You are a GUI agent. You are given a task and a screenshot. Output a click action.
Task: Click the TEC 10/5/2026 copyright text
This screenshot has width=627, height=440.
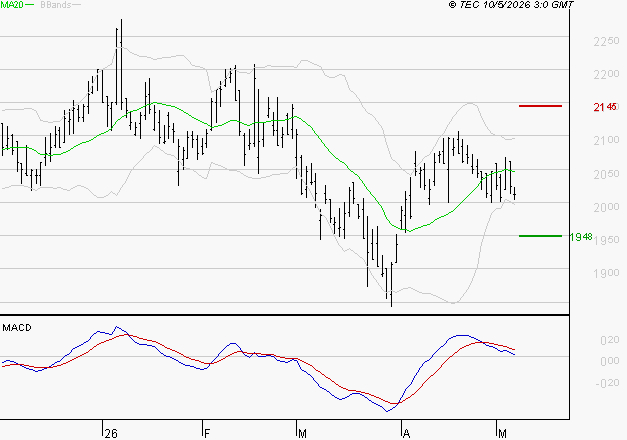coord(511,5)
